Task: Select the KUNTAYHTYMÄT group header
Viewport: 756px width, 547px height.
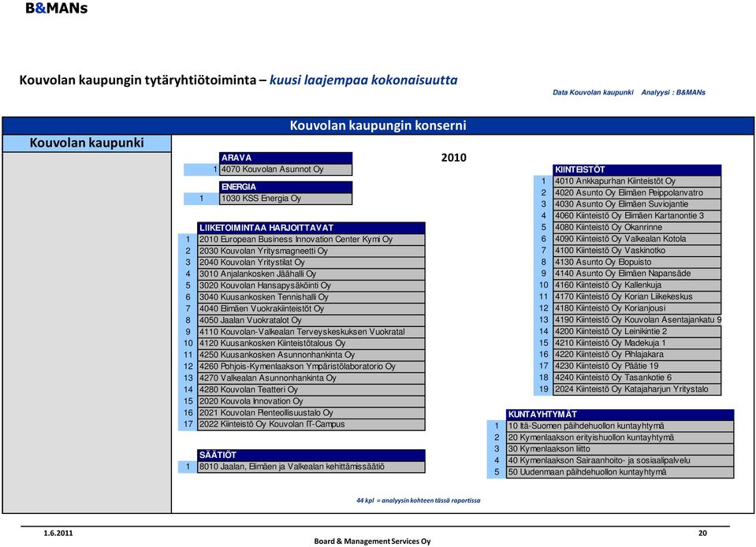Action: 620,415
